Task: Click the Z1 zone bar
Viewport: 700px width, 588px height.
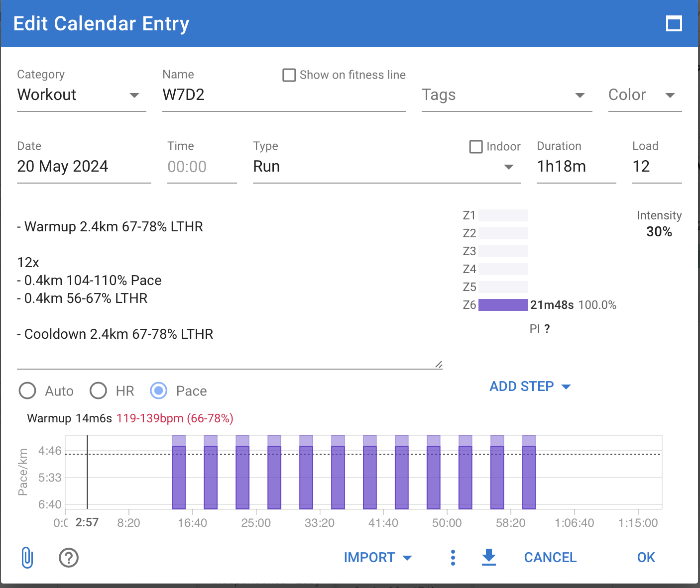Action: pyautogui.click(x=503, y=215)
